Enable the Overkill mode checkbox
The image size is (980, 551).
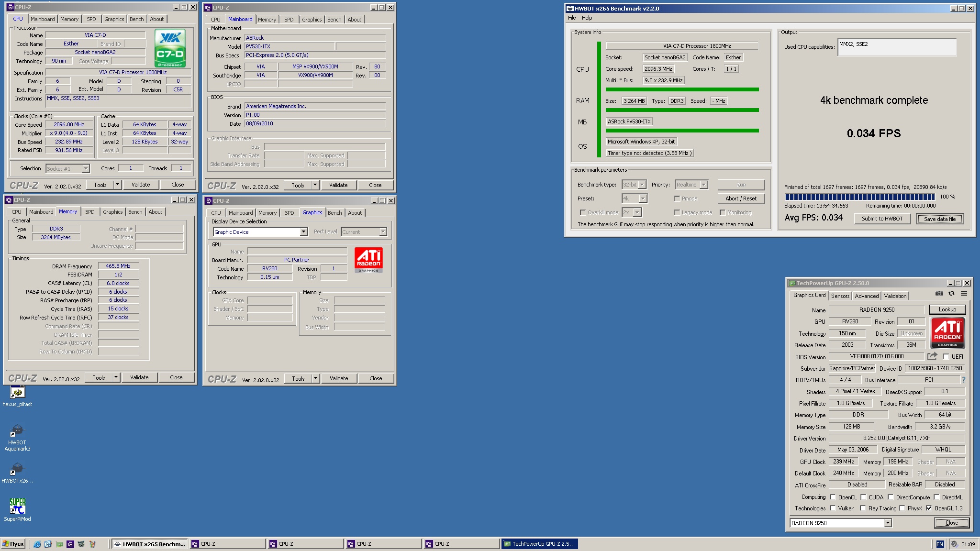[x=582, y=212]
